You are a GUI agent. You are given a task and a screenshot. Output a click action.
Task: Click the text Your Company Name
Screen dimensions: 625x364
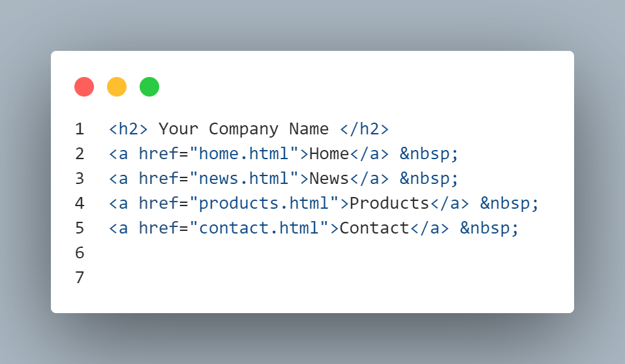point(243,129)
